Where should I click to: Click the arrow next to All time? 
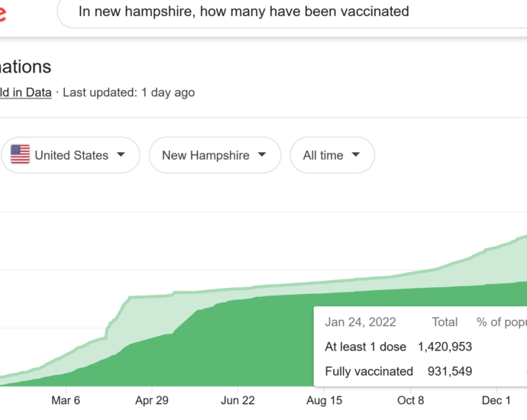[356, 154]
